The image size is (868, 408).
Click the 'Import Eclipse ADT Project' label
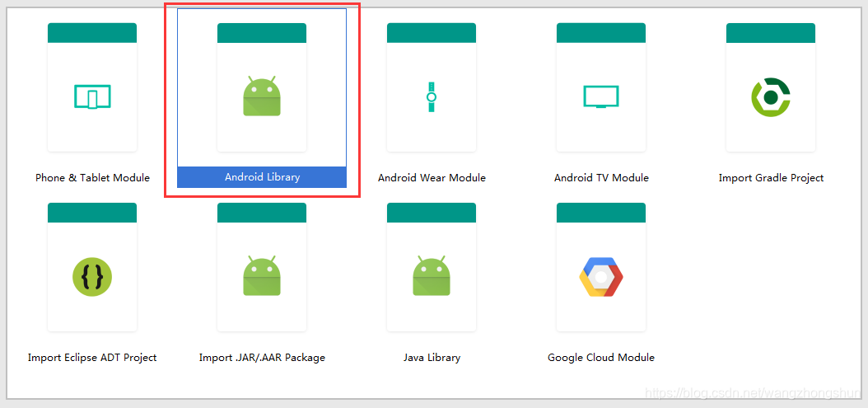92,358
